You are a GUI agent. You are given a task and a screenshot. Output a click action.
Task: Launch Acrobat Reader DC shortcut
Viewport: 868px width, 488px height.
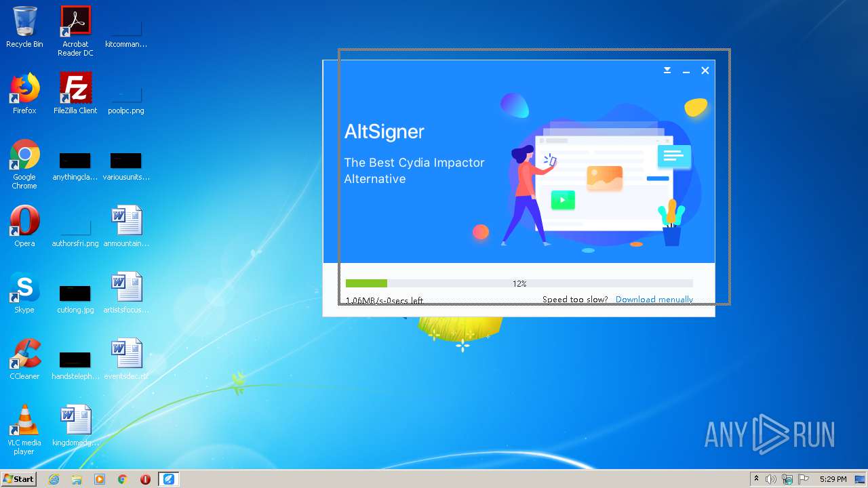[75, 31]
